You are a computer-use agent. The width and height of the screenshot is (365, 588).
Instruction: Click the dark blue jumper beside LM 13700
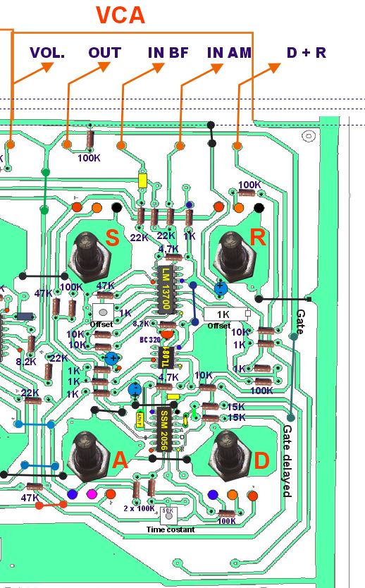[x=194, y=304]
